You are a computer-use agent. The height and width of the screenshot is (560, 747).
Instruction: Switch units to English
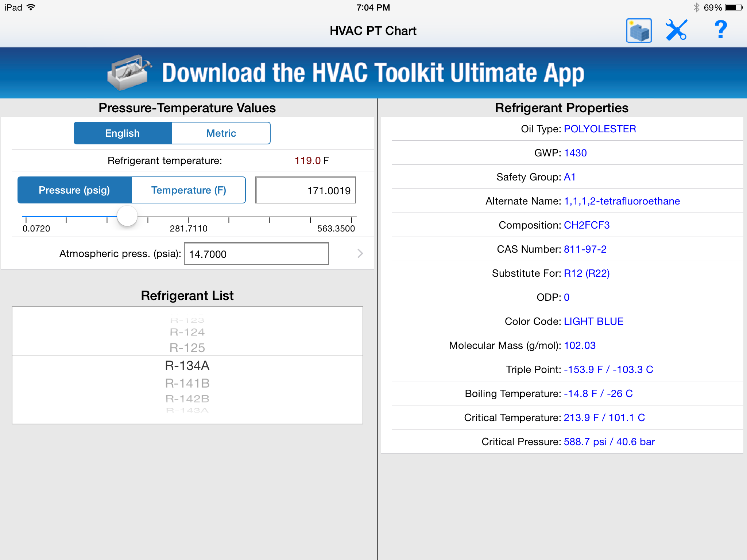(123, 133)
